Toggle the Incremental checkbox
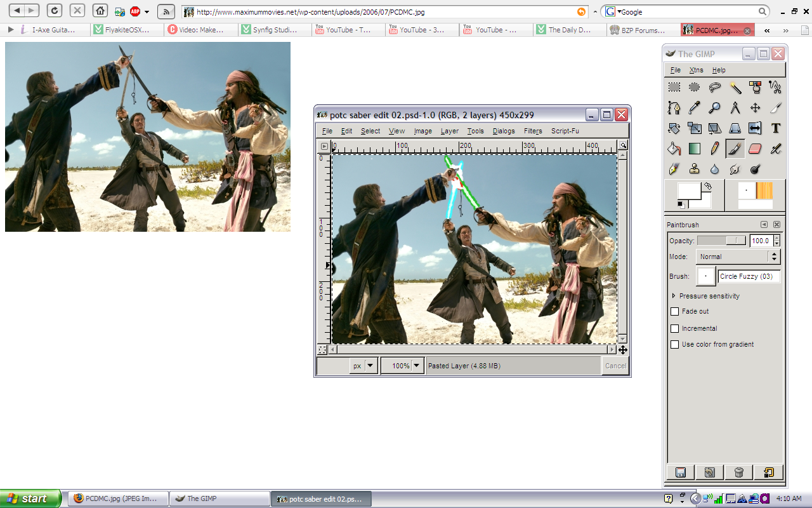 point(675,329)
